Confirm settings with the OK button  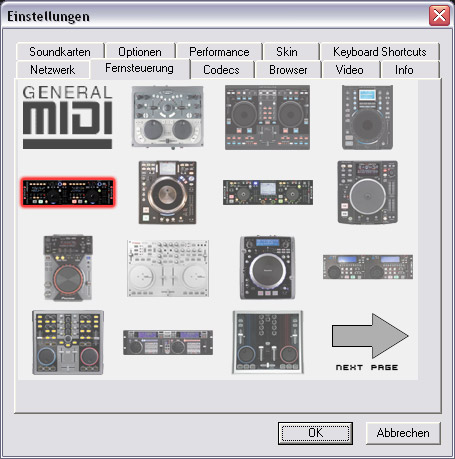click(x=315, y=433)
